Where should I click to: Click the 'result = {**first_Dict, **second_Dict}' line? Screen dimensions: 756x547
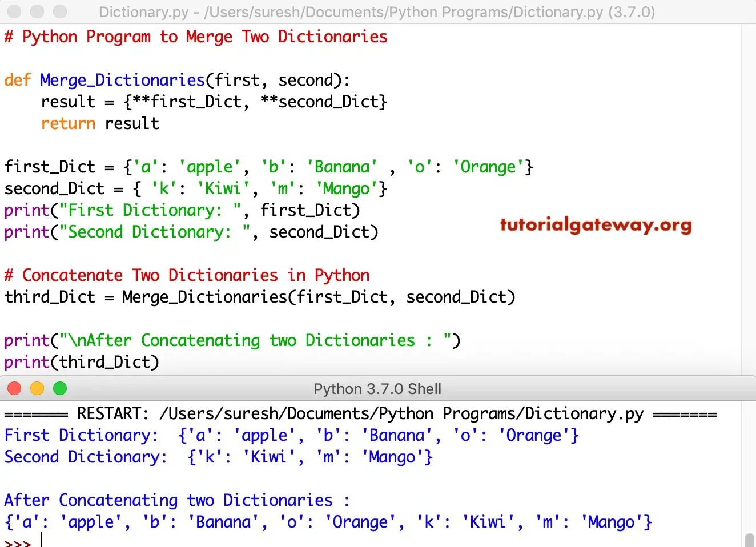pos(214,102)
